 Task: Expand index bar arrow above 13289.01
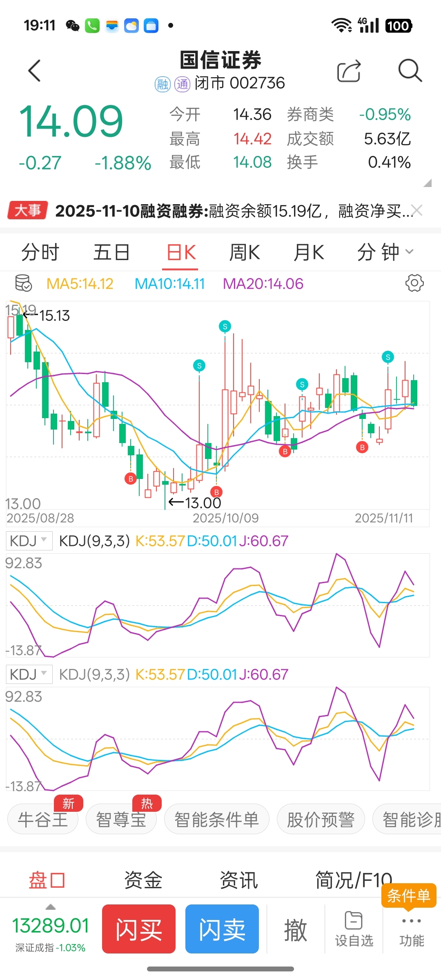[50, 907]
